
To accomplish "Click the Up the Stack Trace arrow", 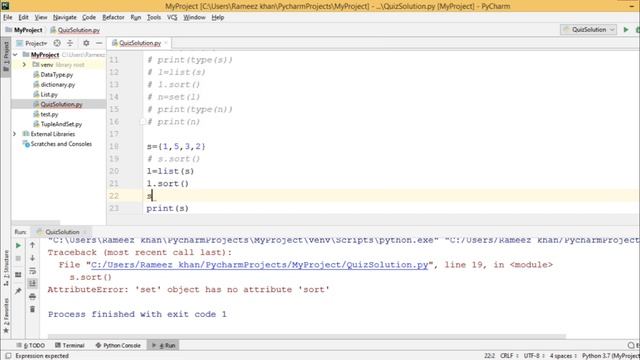I will (x=33, y=245).
